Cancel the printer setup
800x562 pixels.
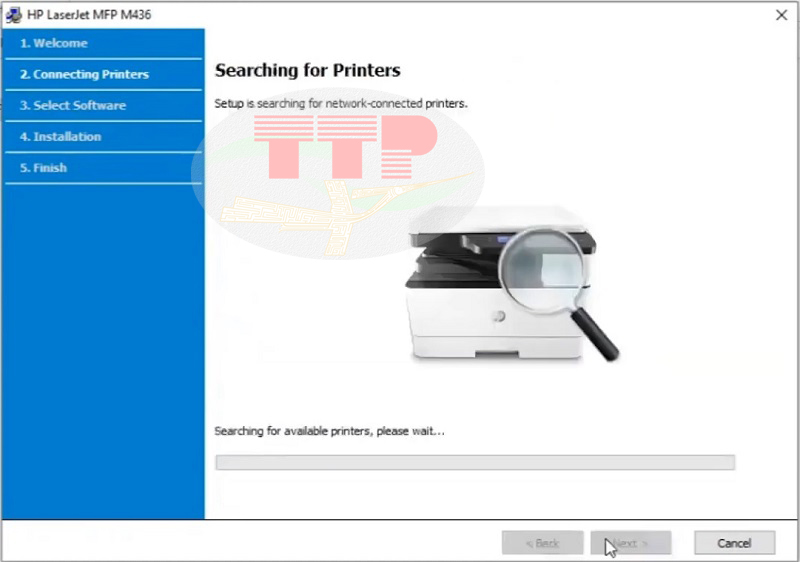[734, 543]
